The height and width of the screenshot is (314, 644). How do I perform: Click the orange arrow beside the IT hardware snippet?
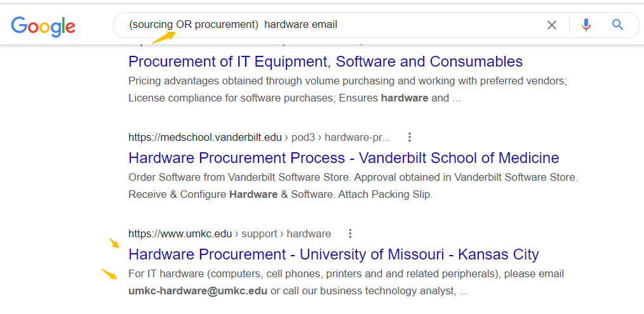[109, 274]
